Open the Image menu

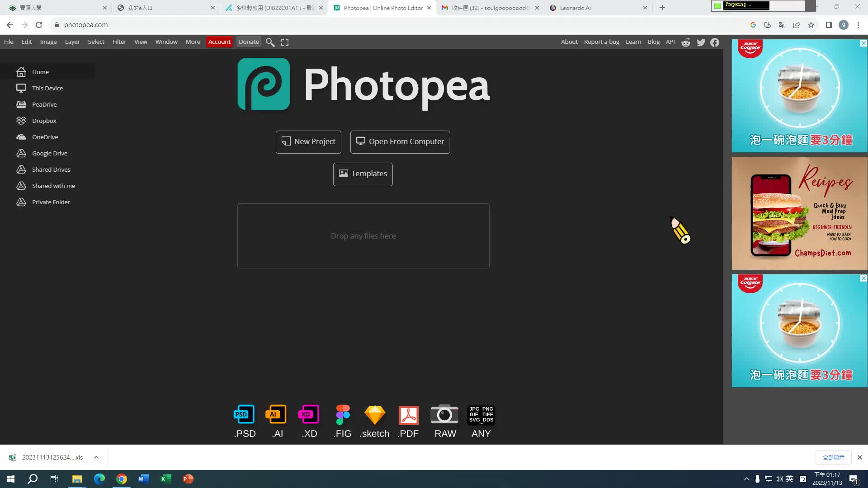click(48, 42)
